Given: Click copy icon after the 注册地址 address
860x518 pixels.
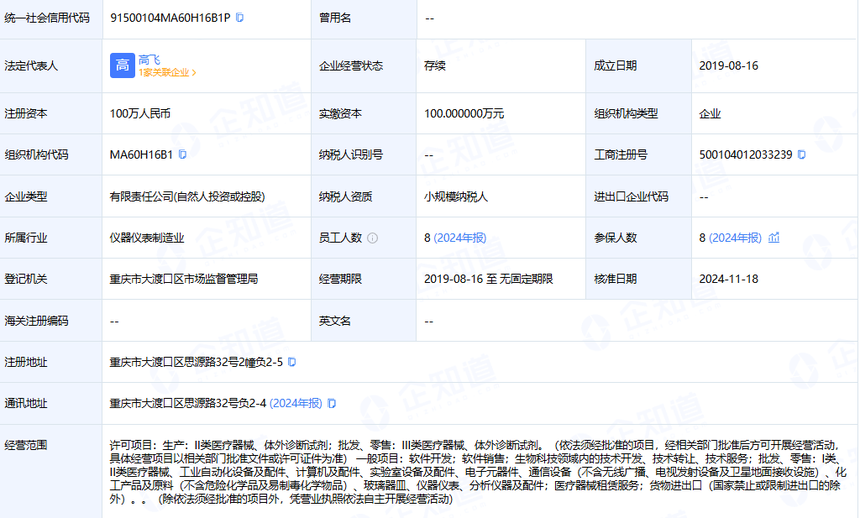Looking at the screenshot, I should pos(292,362).
